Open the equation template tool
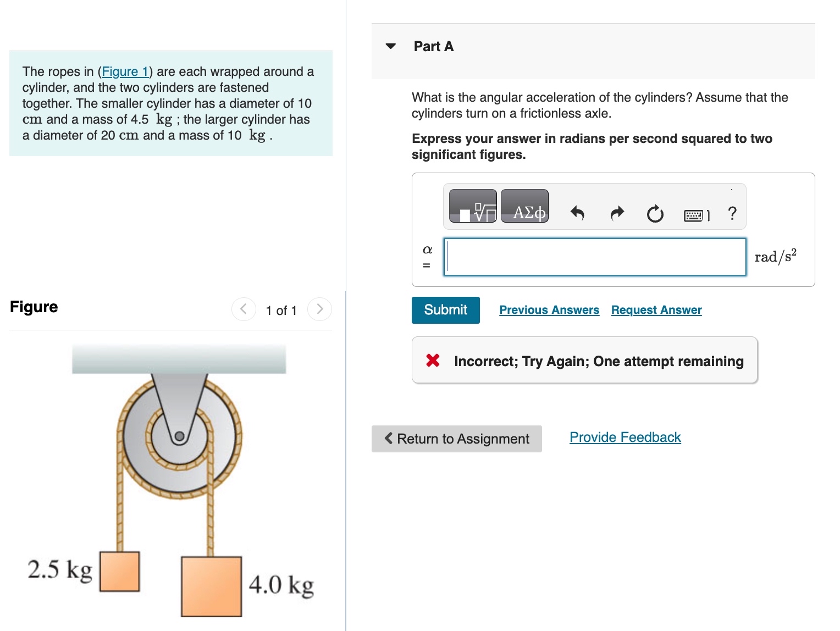This screenshot has width=840, height=631. [x=474, y=207]
